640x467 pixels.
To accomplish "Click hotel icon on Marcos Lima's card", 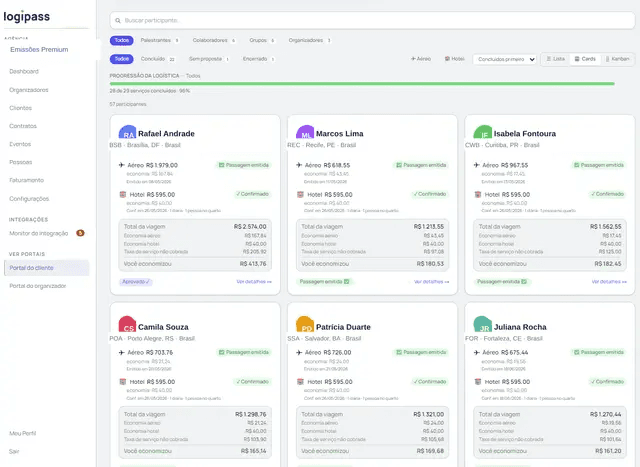I will [x=300, y=194].
